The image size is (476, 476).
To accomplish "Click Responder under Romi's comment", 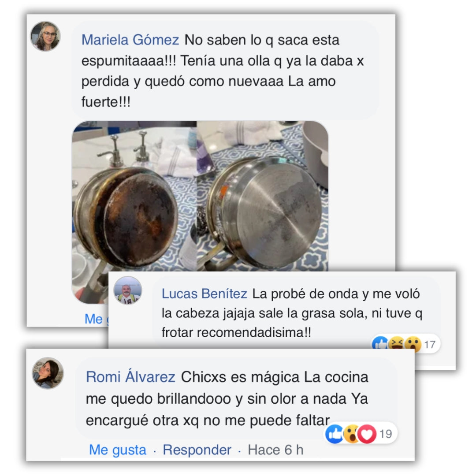I will [x=197, y=450].
